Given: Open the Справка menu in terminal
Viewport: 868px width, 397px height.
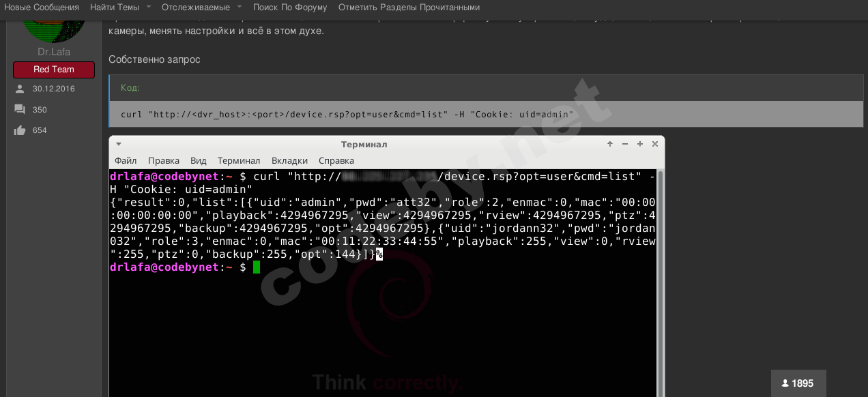Looking at the screenshot, I should tap(336, 160).
